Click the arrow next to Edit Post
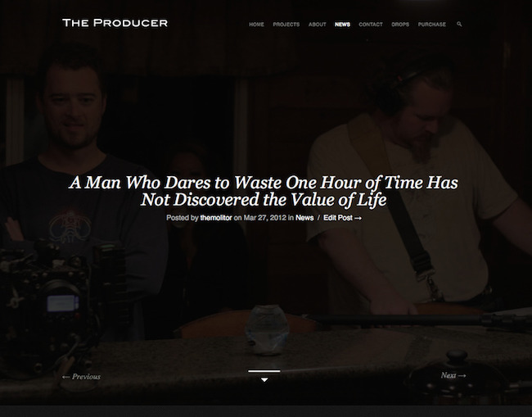The width and height of the screenshot is (532, 417). [358, 219]
